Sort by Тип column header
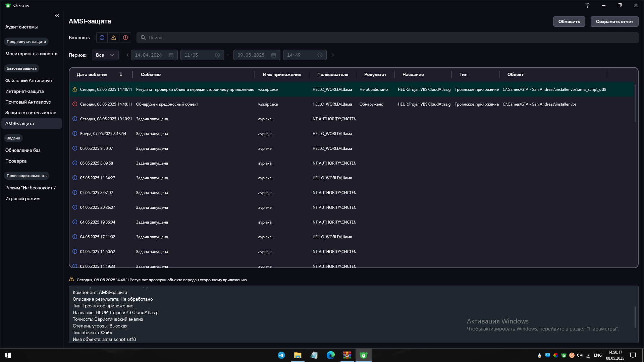 pos(464,74)
